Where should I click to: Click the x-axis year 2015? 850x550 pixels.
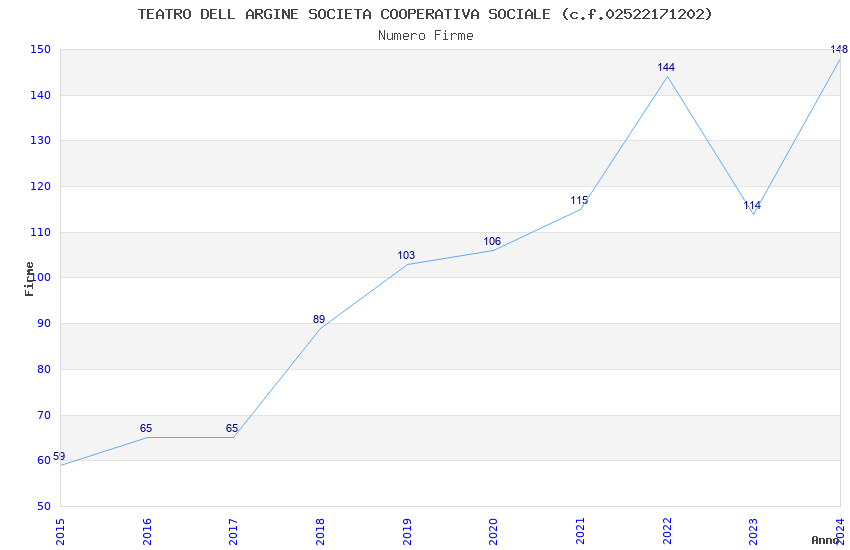(x=60, y=532)
